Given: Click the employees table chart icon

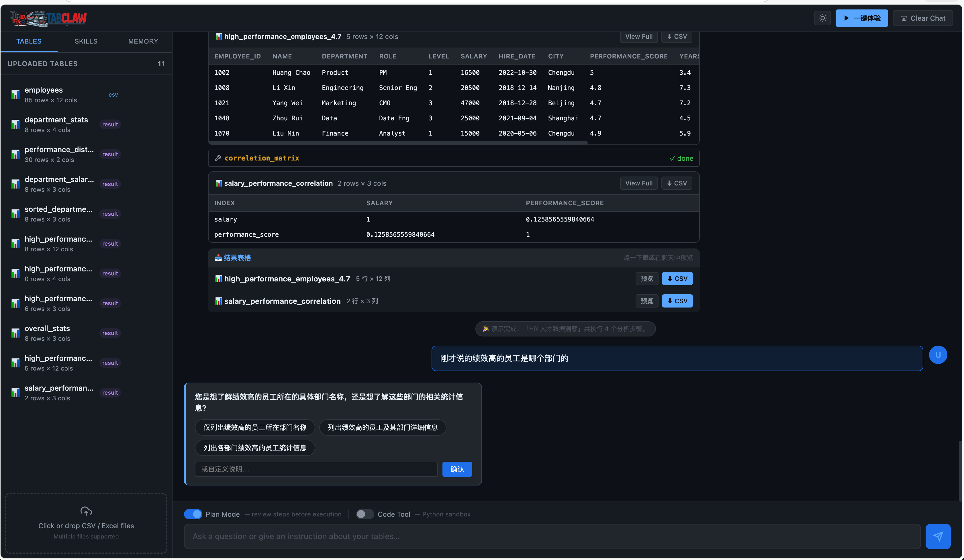Looking at the screenshot, I should [15, 95].
